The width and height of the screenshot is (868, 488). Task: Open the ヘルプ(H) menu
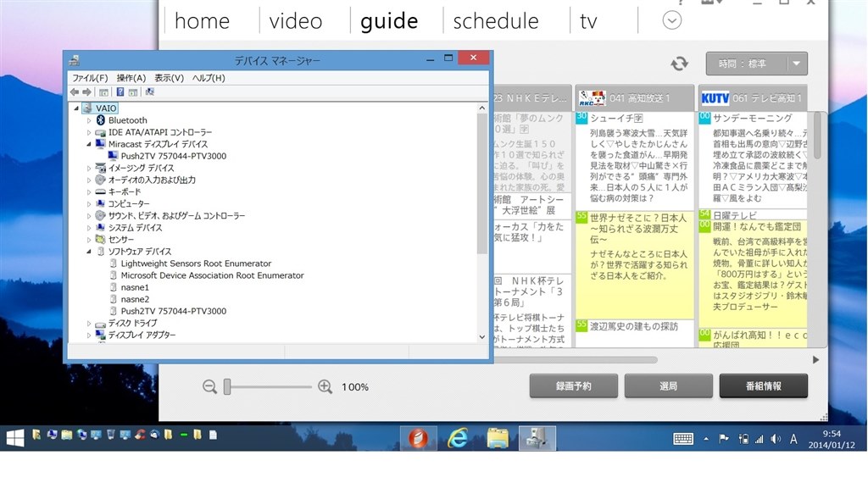(209, 78)
